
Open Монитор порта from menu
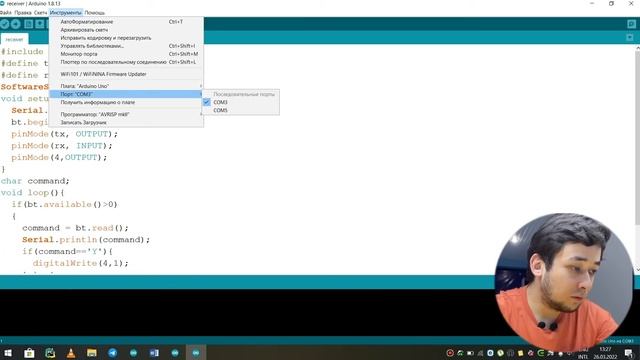[126, 54]
